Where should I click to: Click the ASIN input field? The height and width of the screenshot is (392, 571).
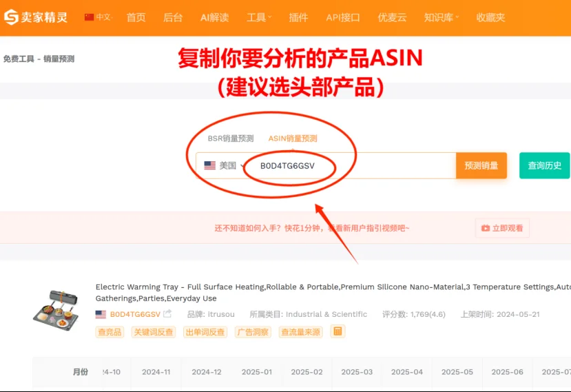click(x=350, y=166)
